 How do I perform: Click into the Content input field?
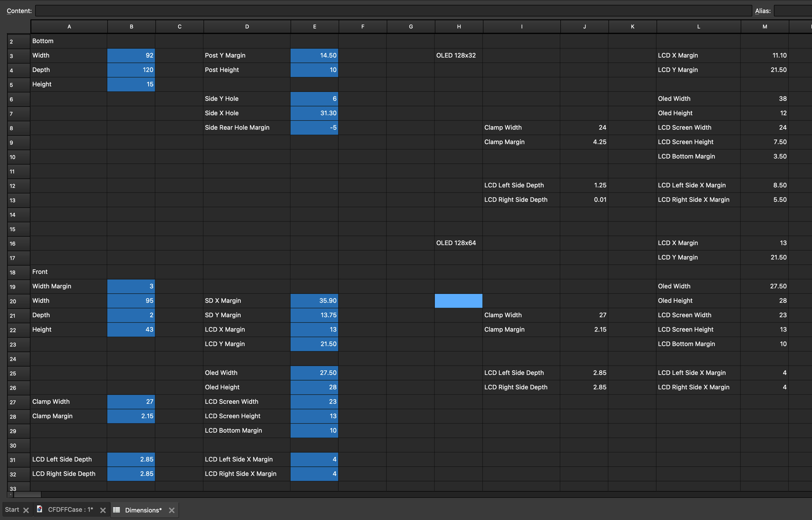coord(393,11)
